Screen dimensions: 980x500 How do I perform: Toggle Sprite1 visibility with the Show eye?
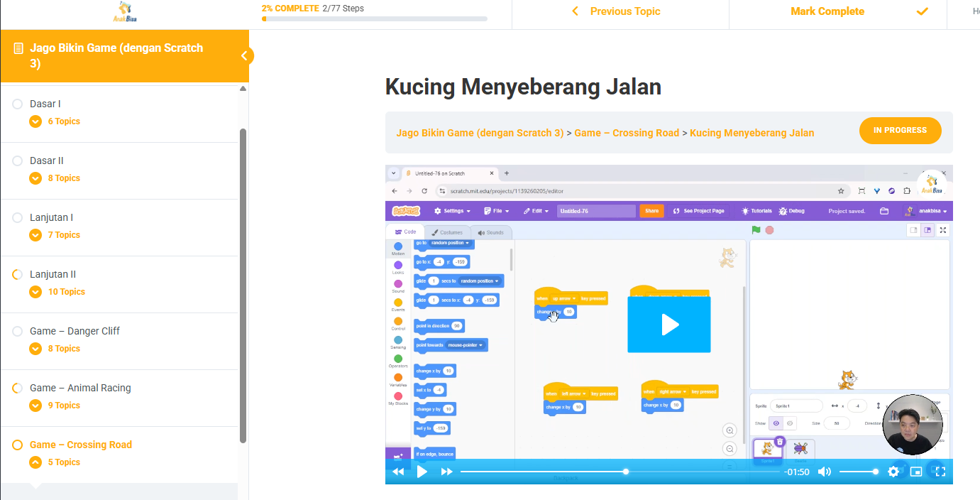[776, 423]
